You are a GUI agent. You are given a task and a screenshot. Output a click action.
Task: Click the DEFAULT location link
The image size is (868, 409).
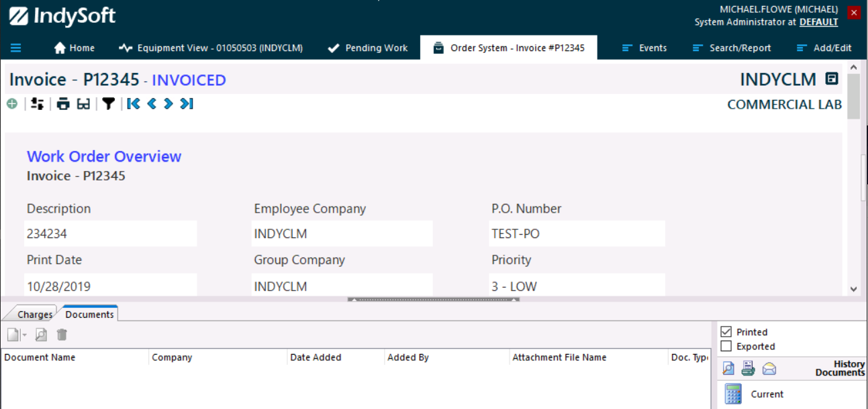818,22
